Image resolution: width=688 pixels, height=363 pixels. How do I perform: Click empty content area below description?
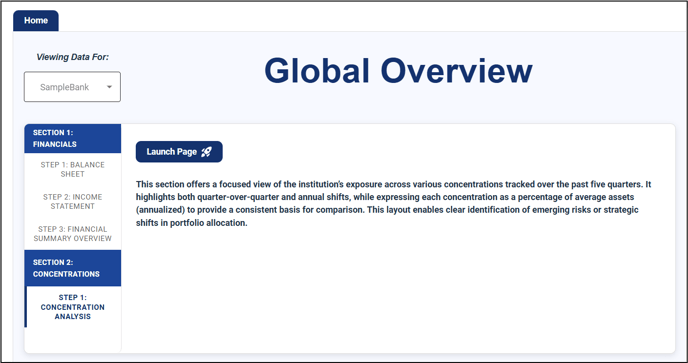(398, 290)
